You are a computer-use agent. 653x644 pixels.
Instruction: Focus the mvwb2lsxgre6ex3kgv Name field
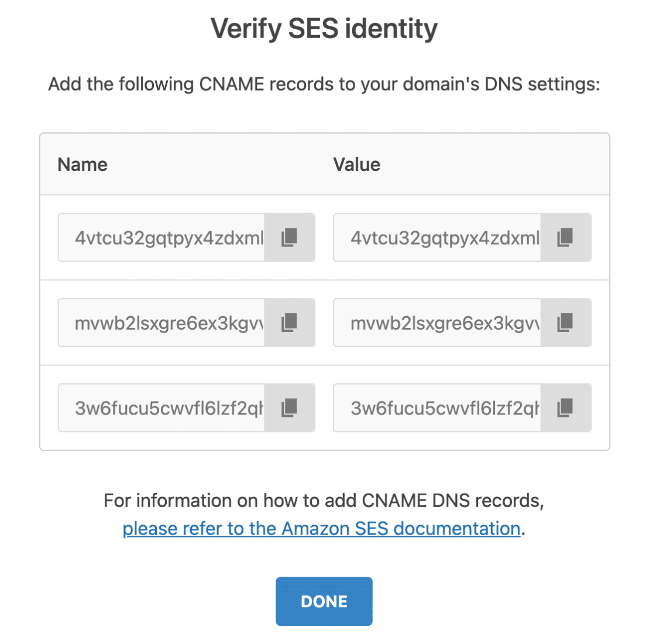tap(161, 323)
